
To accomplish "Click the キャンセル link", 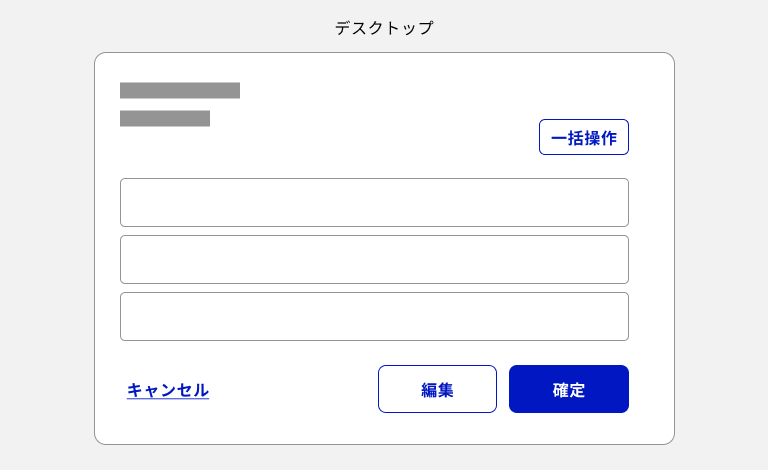I will [x=168, y=390].
